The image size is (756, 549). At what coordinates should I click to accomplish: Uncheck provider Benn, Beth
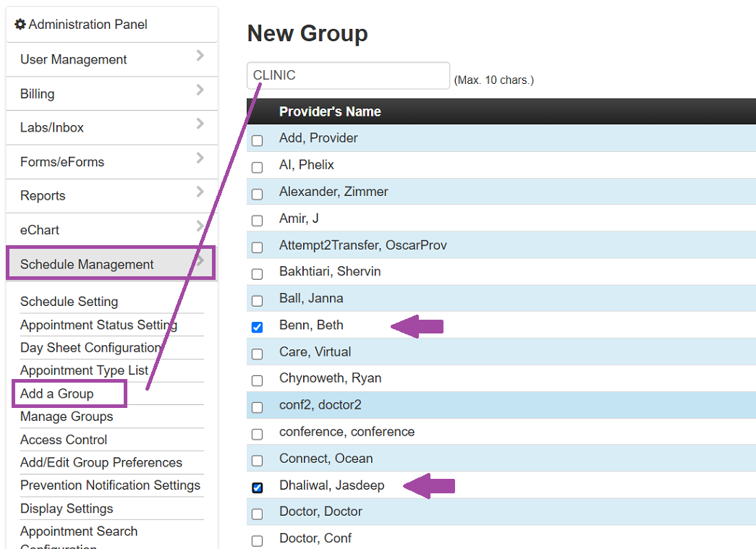257,327
